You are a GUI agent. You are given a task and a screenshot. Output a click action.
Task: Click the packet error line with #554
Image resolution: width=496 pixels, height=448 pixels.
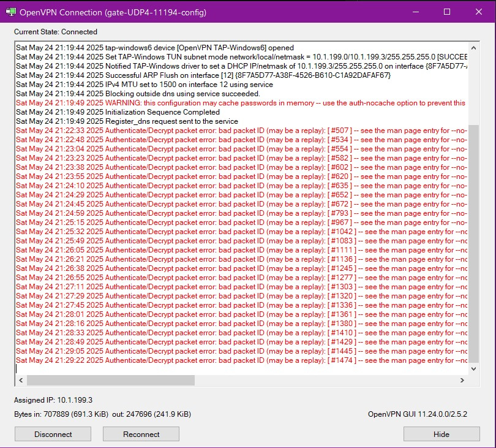[x=241, y=149]
